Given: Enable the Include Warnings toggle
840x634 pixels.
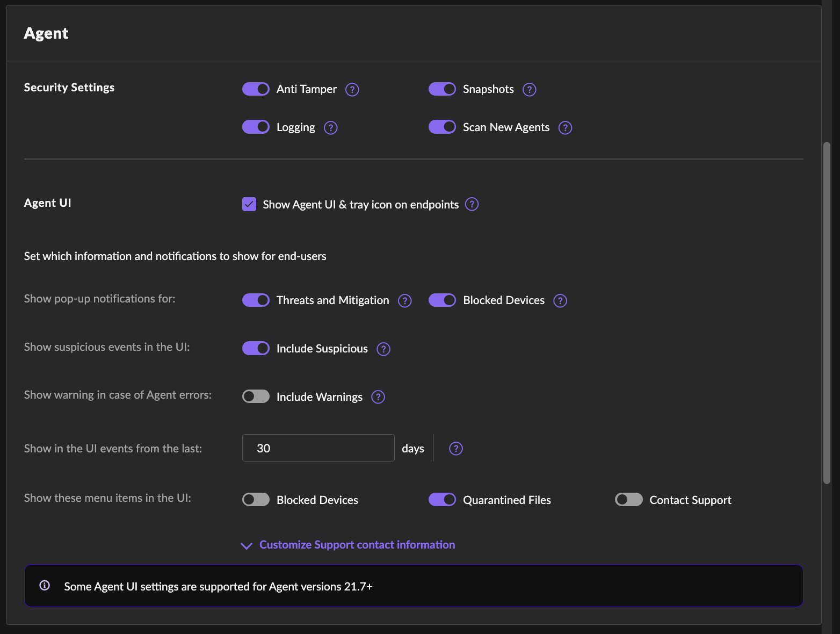Looking at the screenshot, I should pos(256,397).
